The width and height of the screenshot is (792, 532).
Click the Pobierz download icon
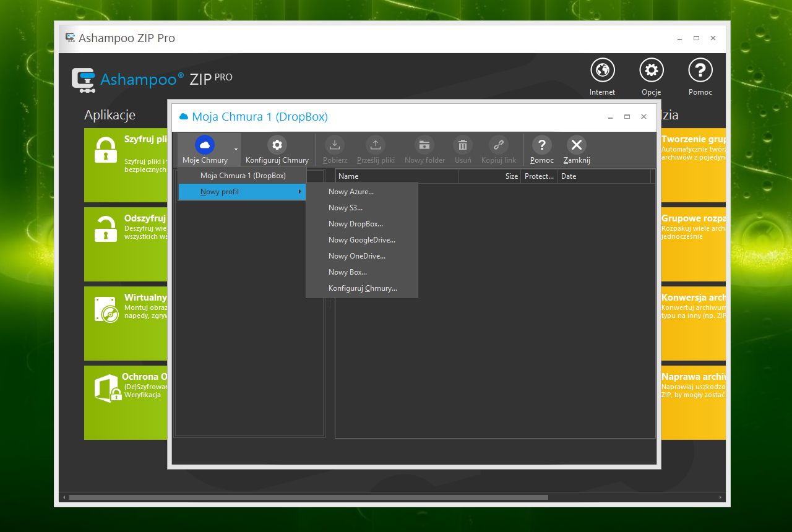pos(335,145)
